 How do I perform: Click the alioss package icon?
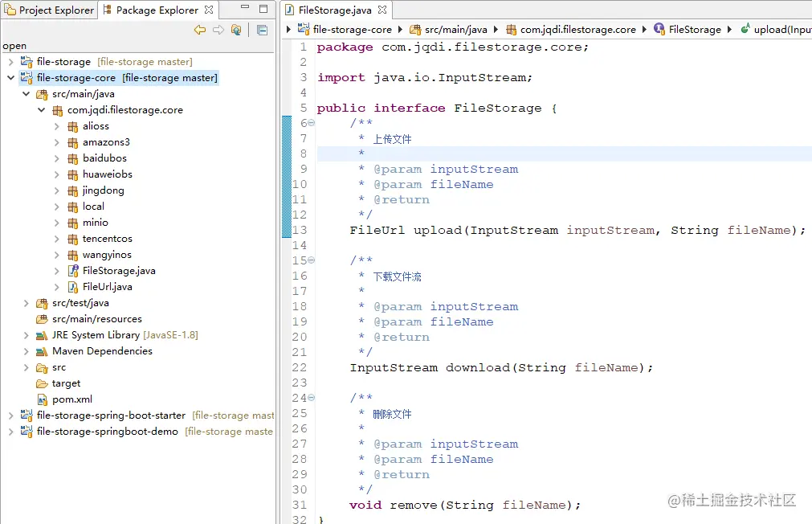(73, 126)
